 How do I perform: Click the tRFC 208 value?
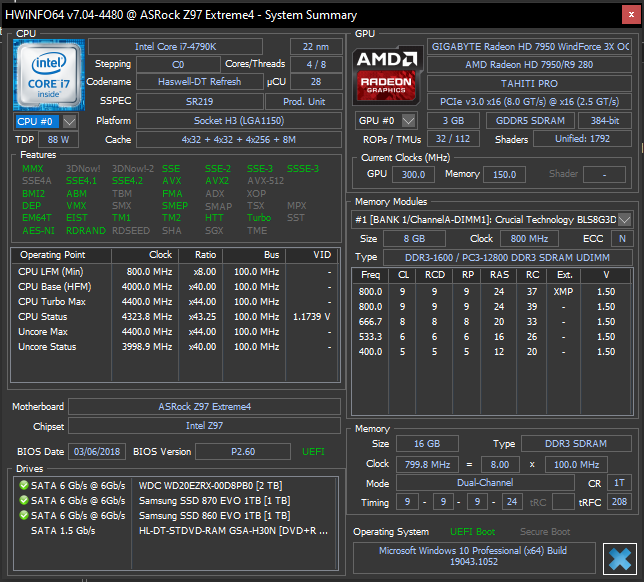(619, 502)
